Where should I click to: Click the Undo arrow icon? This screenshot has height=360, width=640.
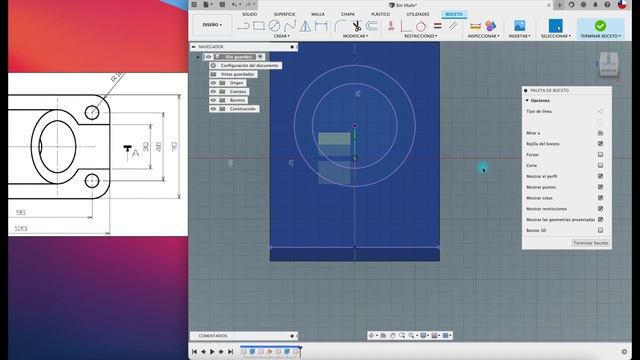pyautogui.click(x=234, y=4)
